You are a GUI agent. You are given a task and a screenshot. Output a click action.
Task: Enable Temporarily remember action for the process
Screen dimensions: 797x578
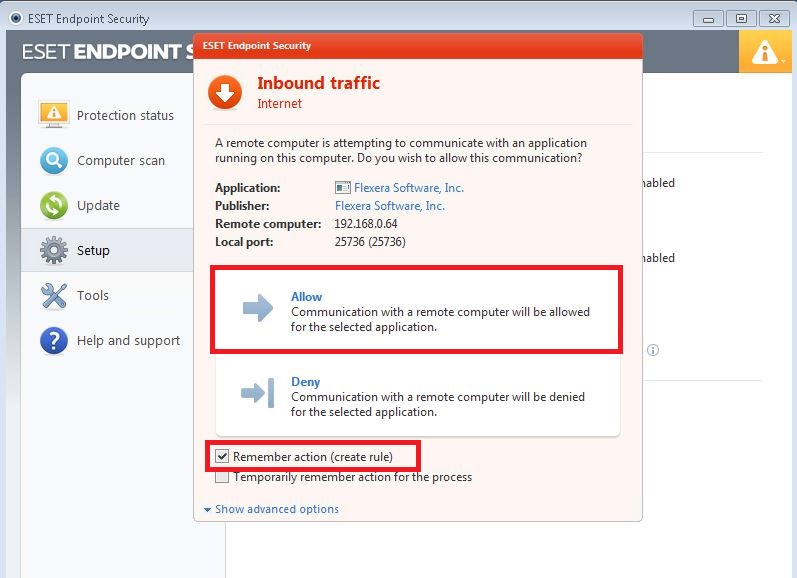tap(223, 477)
